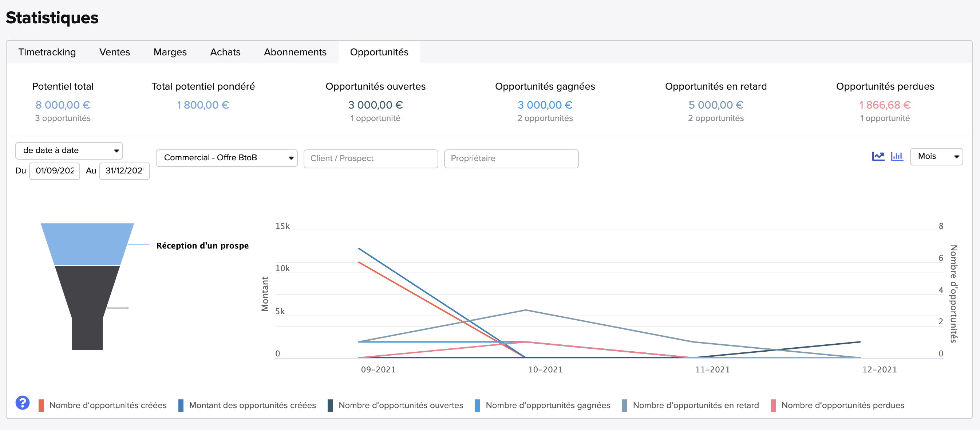Switch to bar chart view icon
The width and height of the screenshot is (980, 430).
click(x=897, y=156)
